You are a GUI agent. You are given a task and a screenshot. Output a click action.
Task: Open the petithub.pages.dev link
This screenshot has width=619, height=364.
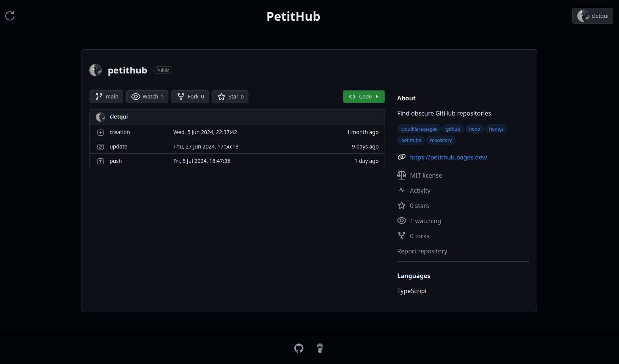448,157
